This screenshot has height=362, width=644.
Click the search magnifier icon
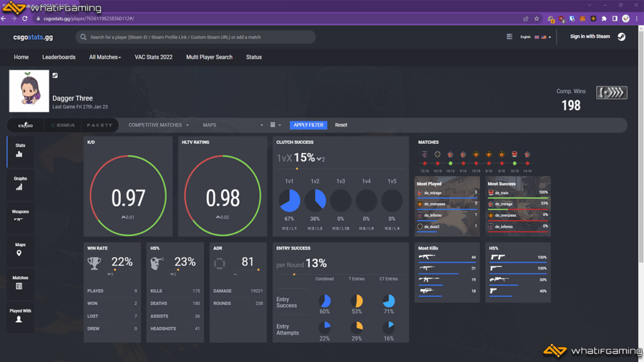point(84,37)
